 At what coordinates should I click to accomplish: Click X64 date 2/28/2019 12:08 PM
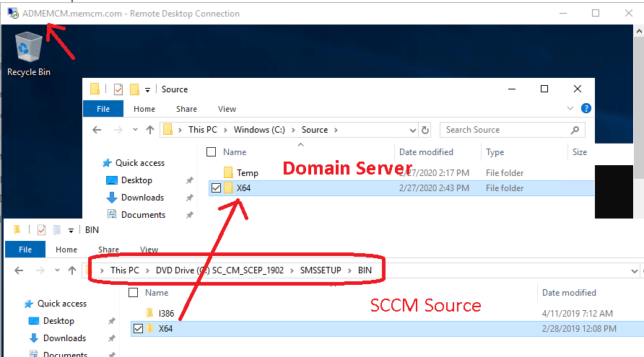click(x=579, y=329)
